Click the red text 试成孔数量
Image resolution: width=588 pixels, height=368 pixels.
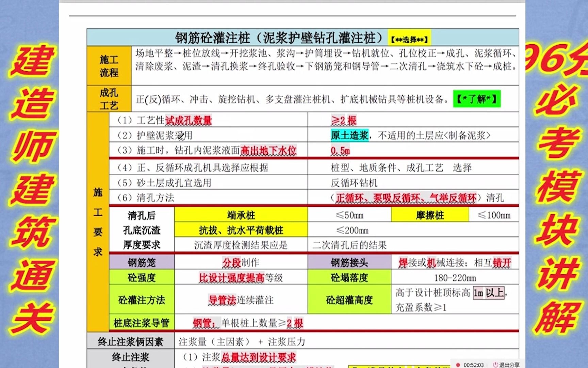[189, 120]
